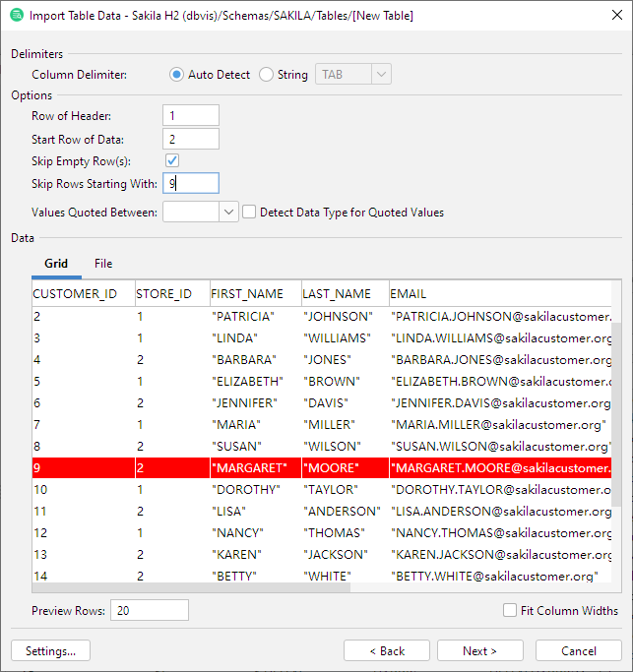Screen dimensions: 633x672
Task: Switch to the Grid tab
Action: (56, 264)
